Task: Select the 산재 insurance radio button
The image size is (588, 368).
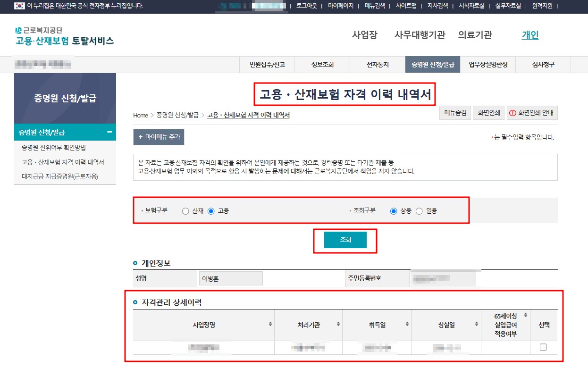Action: click(185, 211)
